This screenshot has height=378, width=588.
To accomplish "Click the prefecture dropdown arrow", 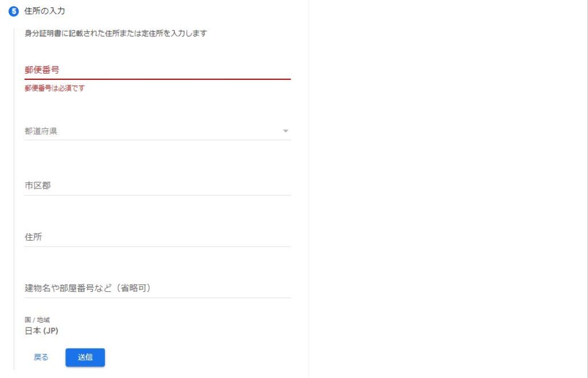I will 285,131.
